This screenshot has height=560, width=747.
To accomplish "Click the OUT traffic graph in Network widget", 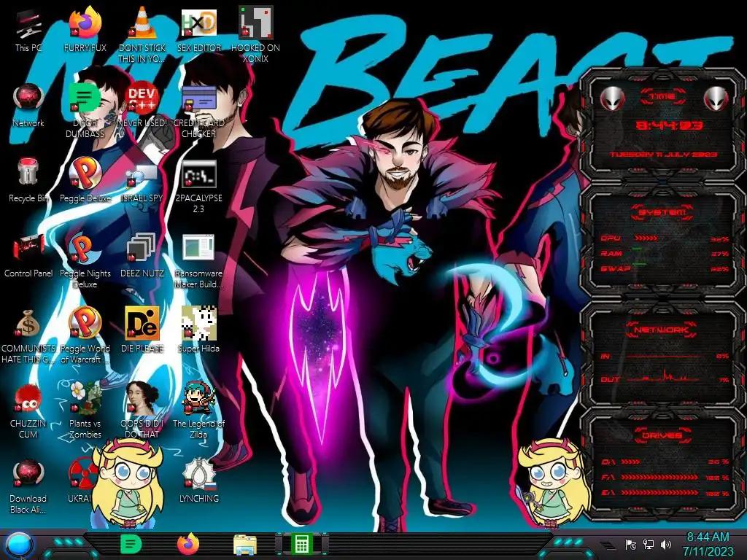I will point(663,376).
